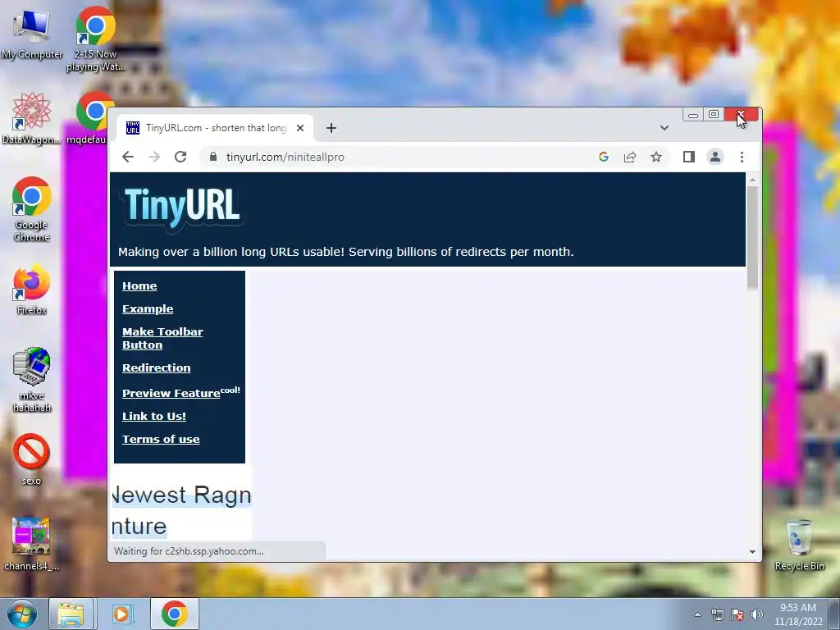
Task: Open Windows Media Player from taskbar
Action: (x=122, y=614)
